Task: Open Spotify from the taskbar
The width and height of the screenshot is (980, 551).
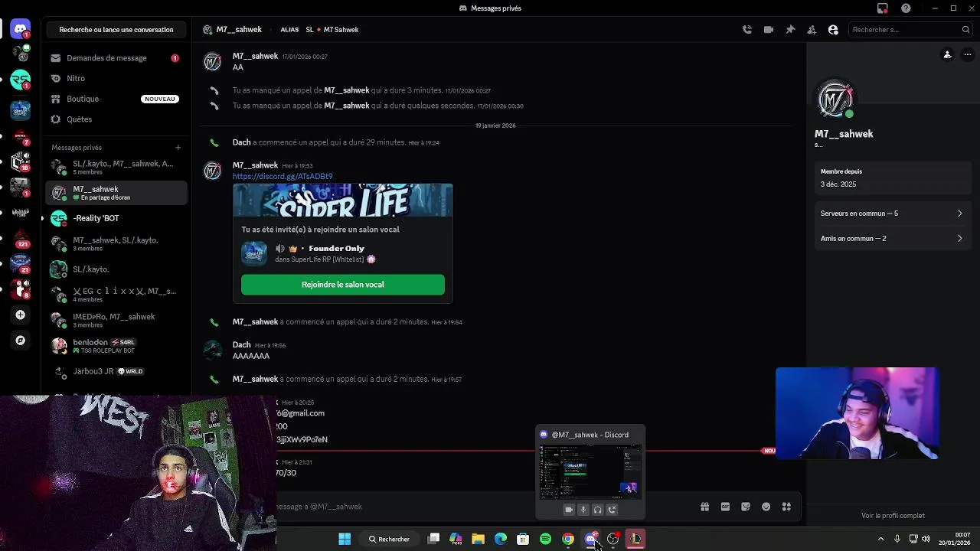Action: click(x=545, y=540)
